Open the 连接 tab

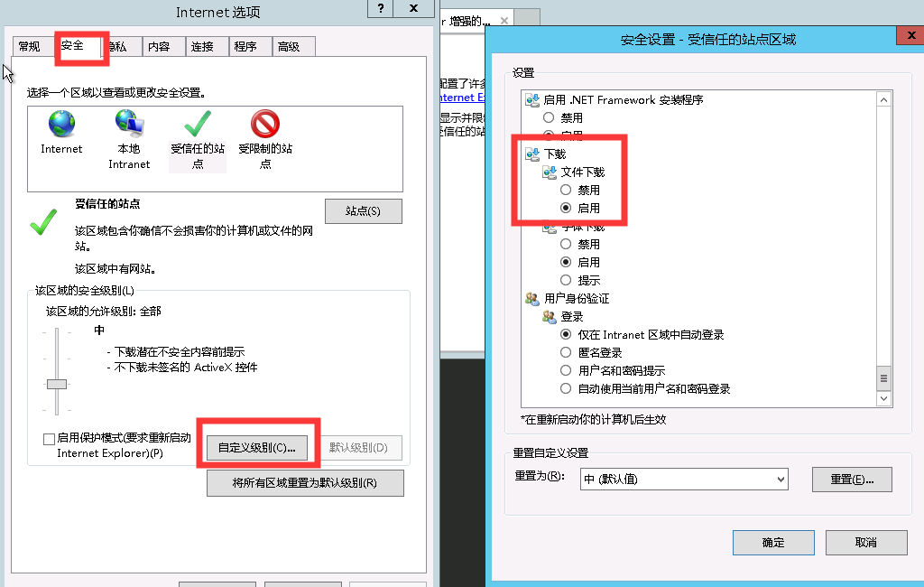(x=208, y=47)
